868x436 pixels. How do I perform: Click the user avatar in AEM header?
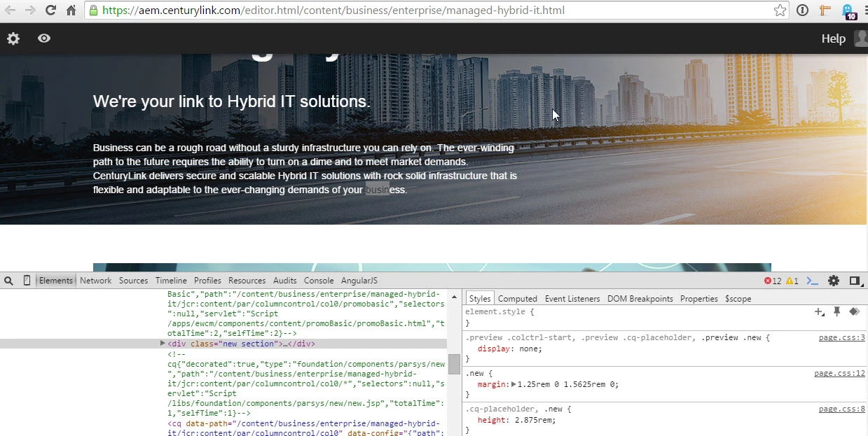(862, 38)
